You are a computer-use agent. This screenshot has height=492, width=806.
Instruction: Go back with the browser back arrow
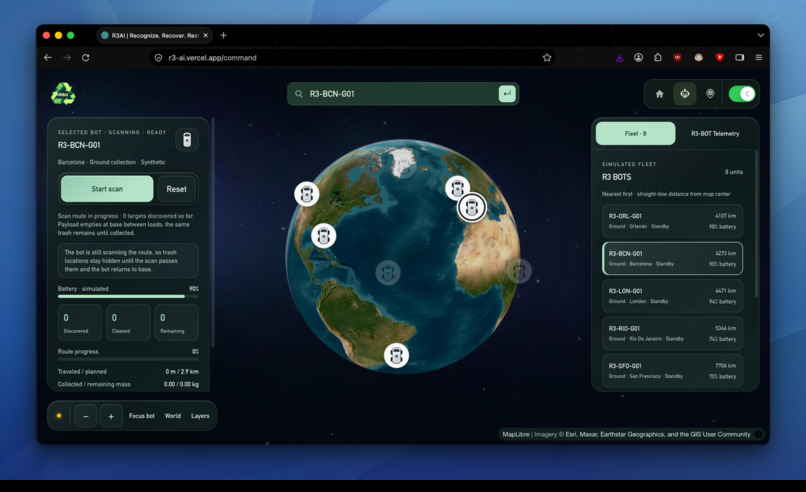click(48, 58)
